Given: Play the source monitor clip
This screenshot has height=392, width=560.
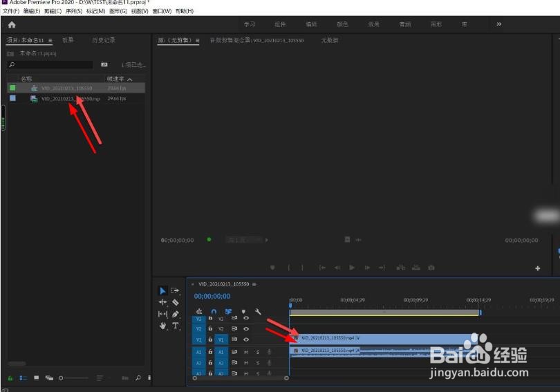Looking at the screenshot, I should pos(352,268).
